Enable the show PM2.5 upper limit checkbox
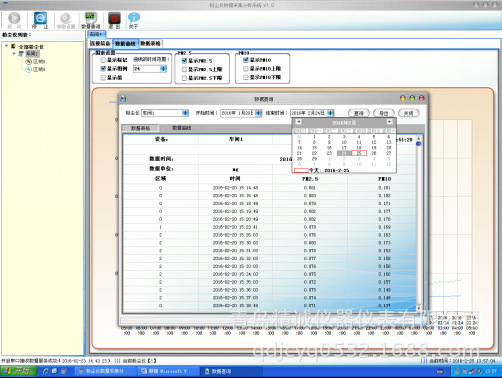The height and width of the screenshot is (378, 502). tap(184, 69)
